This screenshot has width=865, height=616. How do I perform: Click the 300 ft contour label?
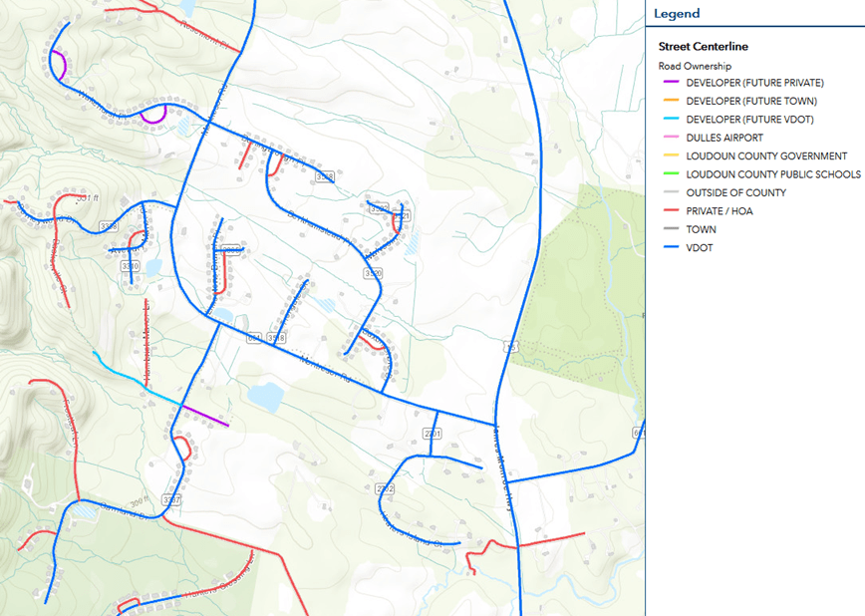[x=140, y=502]
